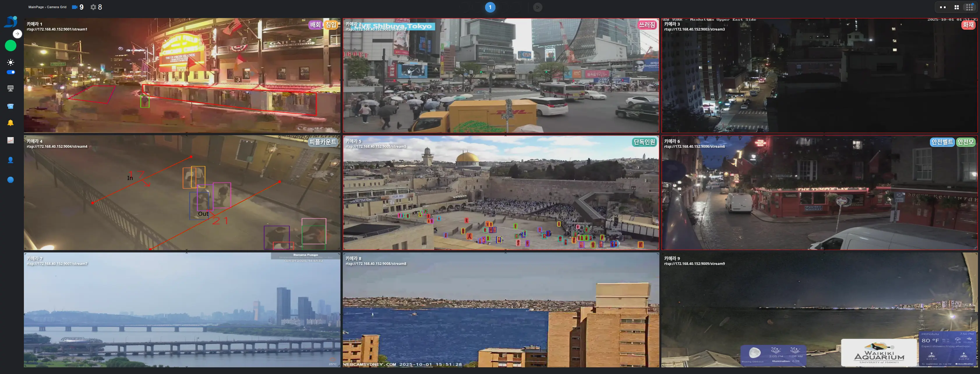Open the globe language icon
This screenshot has width=980, height=374.
point(11,180)
